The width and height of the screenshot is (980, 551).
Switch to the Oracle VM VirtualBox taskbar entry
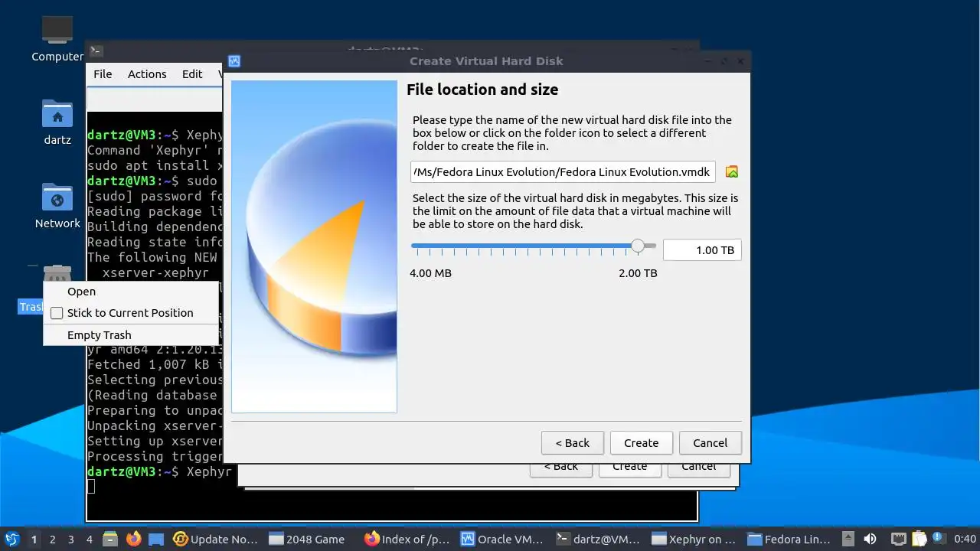click(x=502, y=539)
